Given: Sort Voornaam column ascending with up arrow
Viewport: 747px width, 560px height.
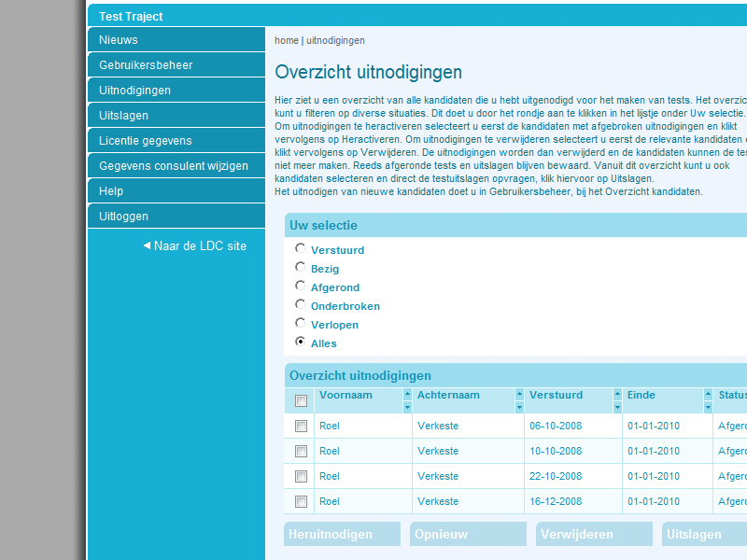Looking at the screenshot, I should click(x=407, y=394).
